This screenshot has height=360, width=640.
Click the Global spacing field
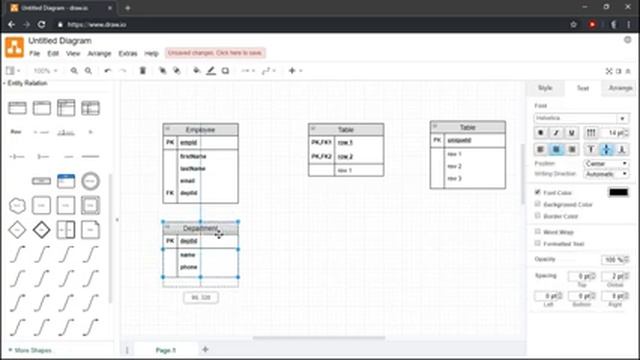[615, 276]
